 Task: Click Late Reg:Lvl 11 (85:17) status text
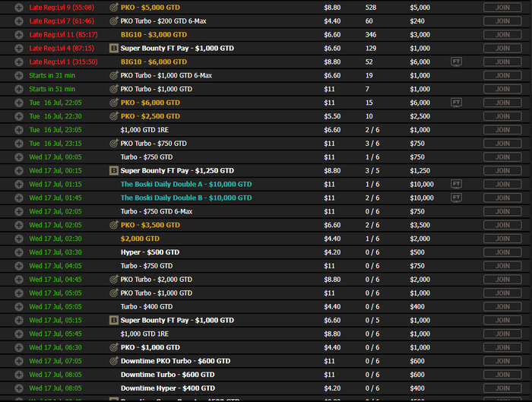(63, 35)
